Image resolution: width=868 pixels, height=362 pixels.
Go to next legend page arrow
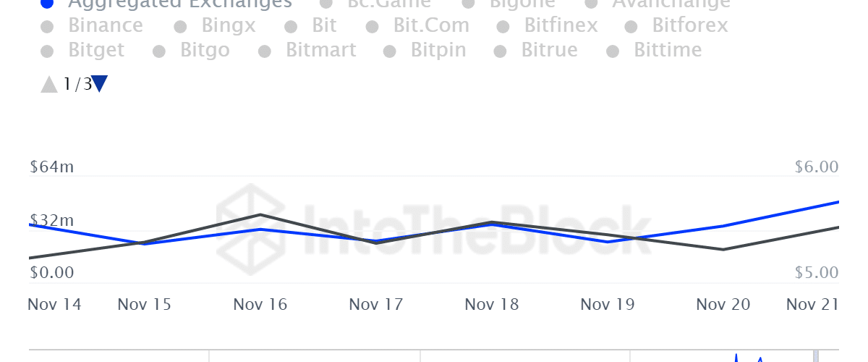coord(101,83)
